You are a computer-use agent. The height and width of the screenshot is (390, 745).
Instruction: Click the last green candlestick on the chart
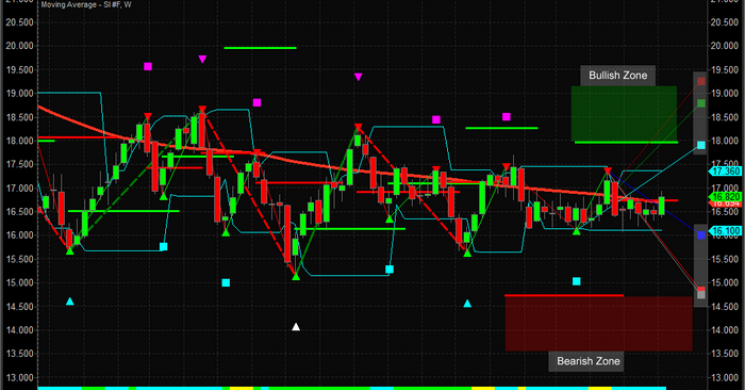pos(661,205)
